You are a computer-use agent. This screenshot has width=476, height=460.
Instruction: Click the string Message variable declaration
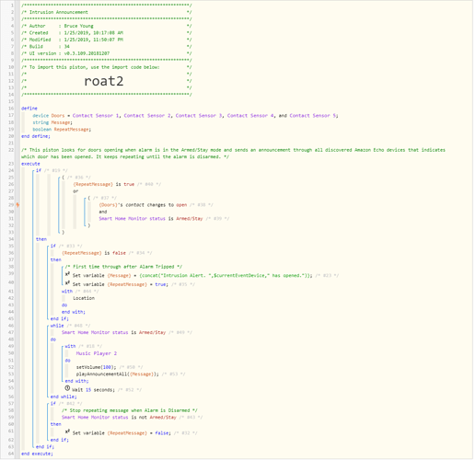[52, 122]
